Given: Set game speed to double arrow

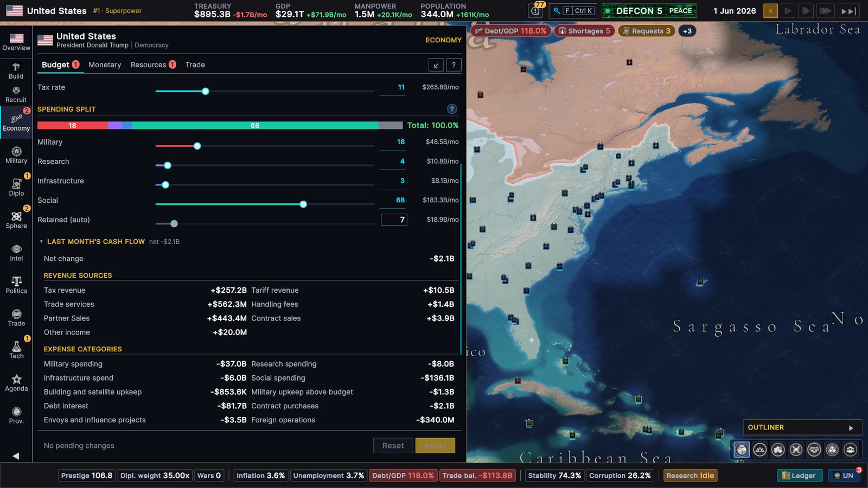Looking at the screenshot, I should pyautogui.click(x=806, y=10).
